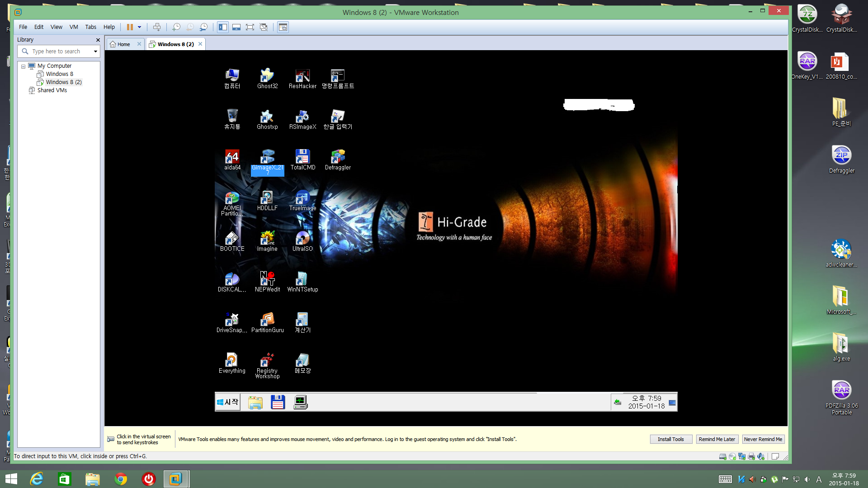Click the guest taskbar file explorer icon
The width and height of the screenshot is (868, 488).
(255, 402)
